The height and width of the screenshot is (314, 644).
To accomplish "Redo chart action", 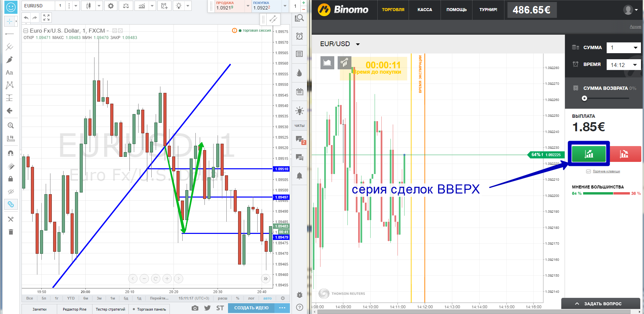I will (x=35, y=18).
